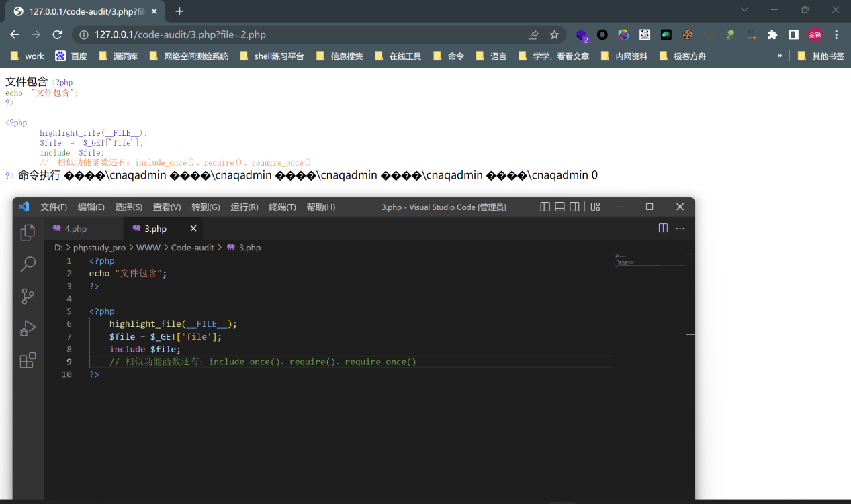Open the 极客方舟 bookmarks folder
Screen dimensions: 851x504
pos(682,56)
